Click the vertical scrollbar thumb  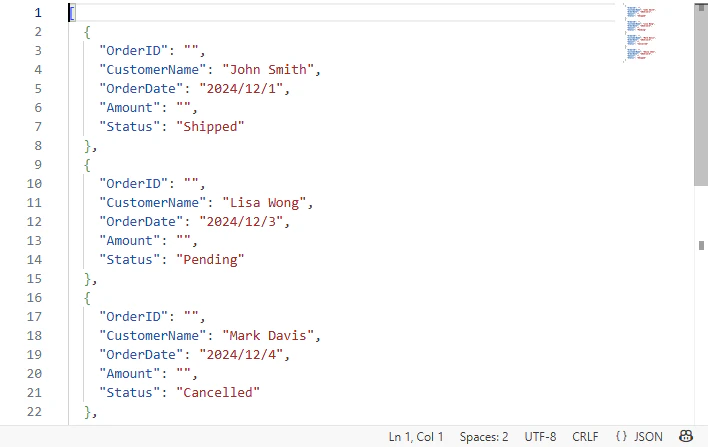(x=701, y=94)
